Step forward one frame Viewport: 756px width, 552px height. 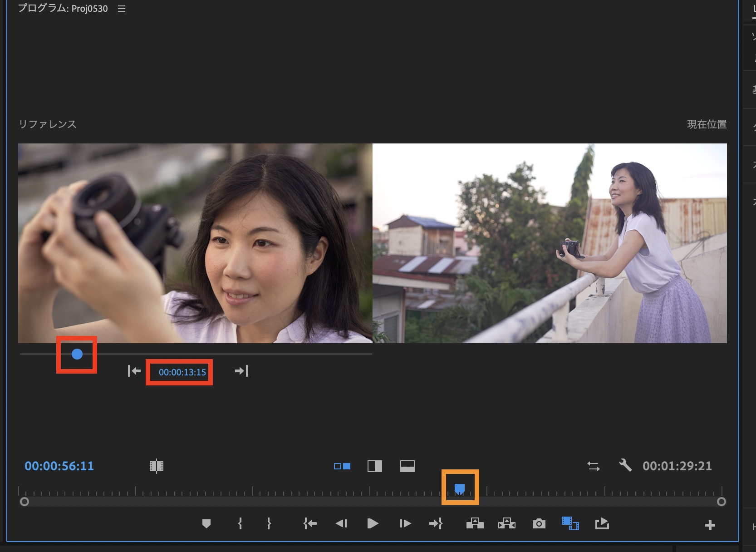[x=405, y=524]
